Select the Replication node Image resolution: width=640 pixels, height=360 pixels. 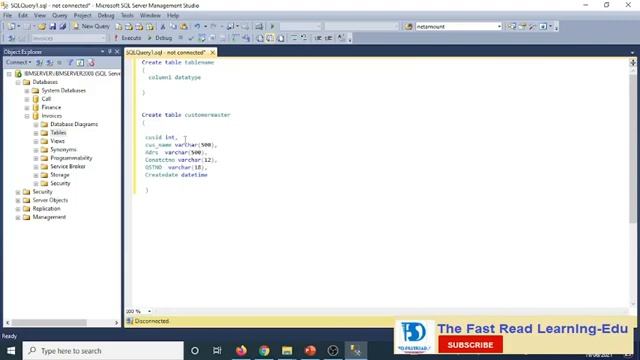46,209
